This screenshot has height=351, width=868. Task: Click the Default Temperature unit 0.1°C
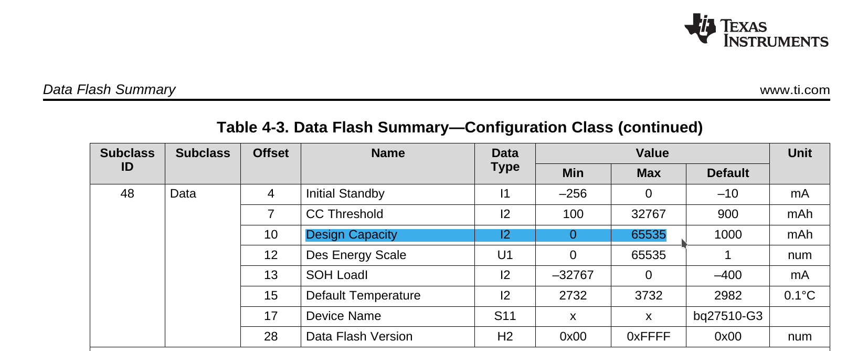(x=800, y=296)
